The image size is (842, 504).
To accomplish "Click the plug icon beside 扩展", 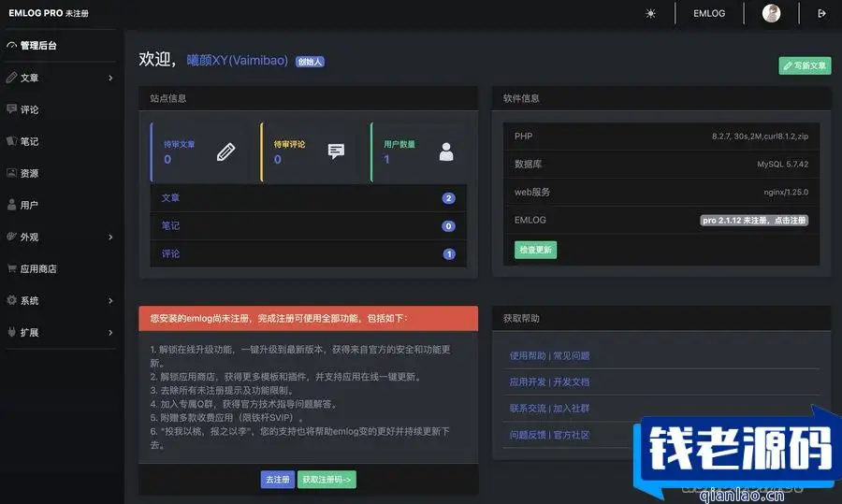I will pos(11,332).
